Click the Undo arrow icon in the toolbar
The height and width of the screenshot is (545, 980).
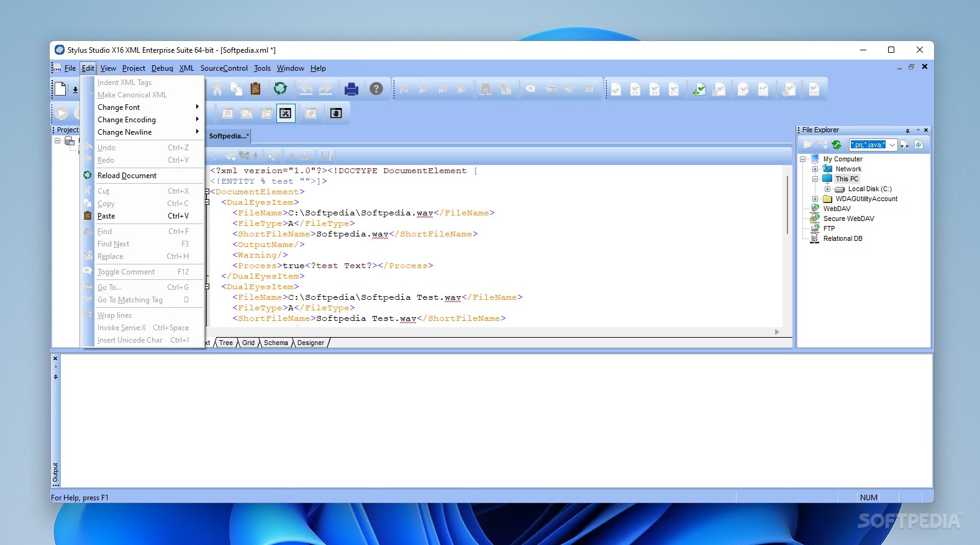point(306,89)
